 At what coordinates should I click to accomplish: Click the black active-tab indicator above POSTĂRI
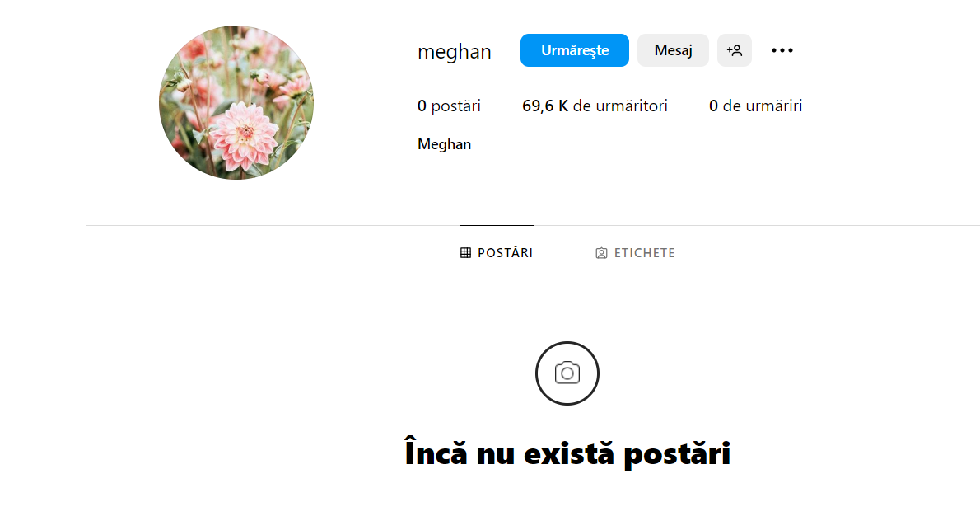coord(497,225)
